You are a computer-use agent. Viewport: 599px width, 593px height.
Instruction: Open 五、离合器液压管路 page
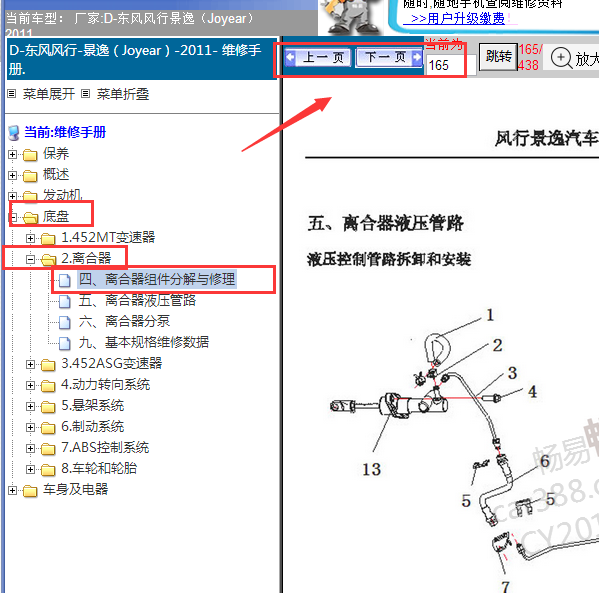tap(137, 300)
